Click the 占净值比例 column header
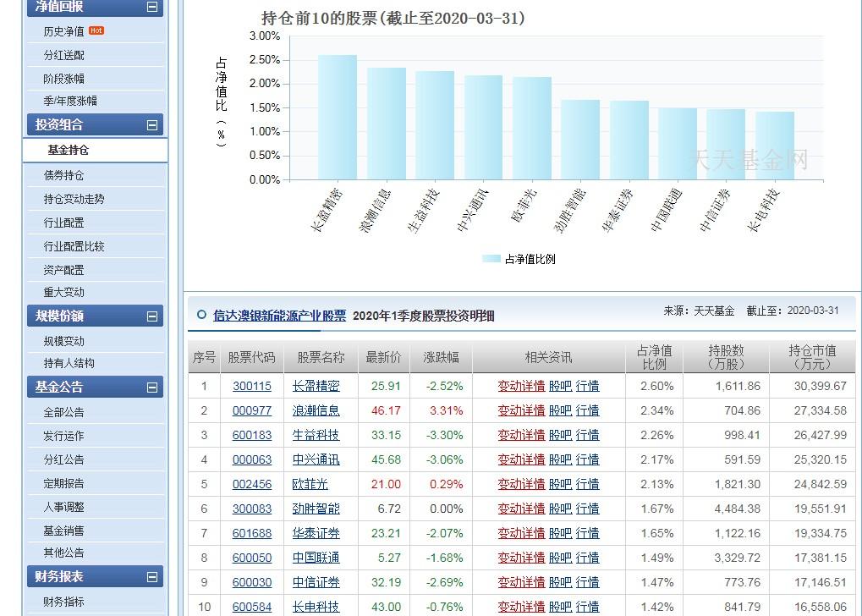862x616 pixels. (654, 357)
